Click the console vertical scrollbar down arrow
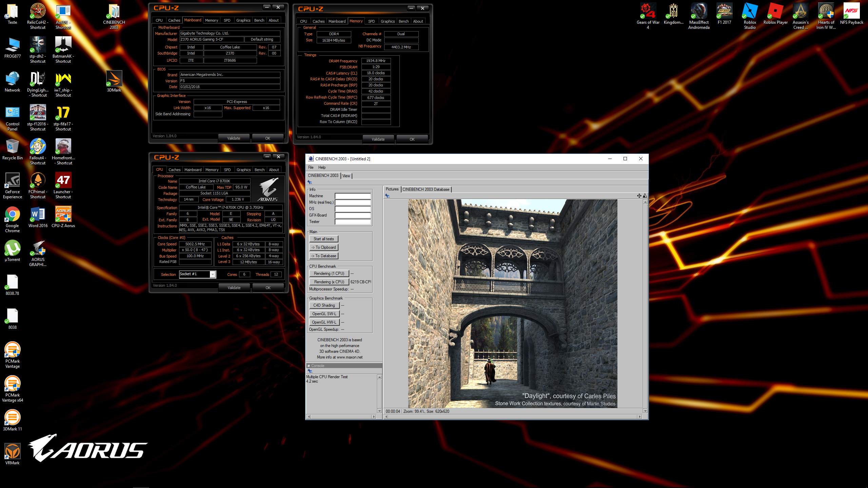This screenshot has width=868, height=488. point(379,411)
